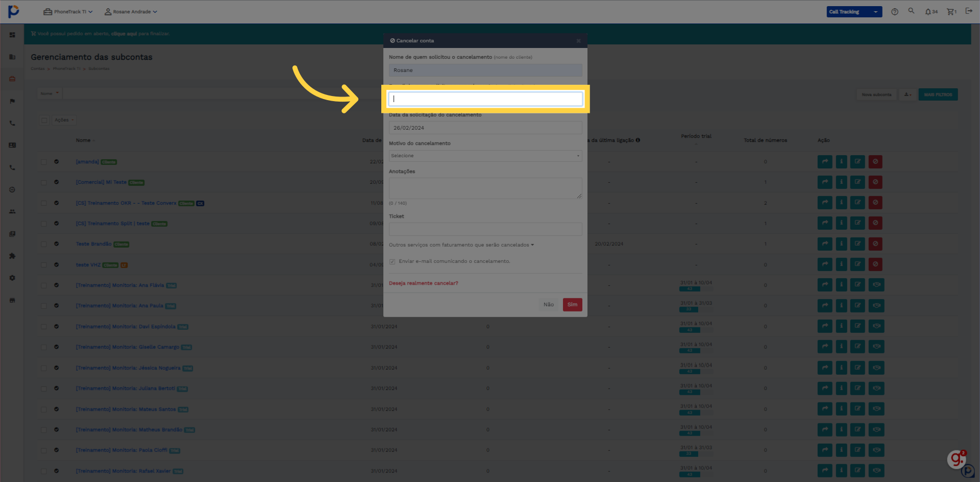The height and width of the screenshot is (482, 980).
Task: Click the edit icon for teste VHZ row
Action: 857,264
